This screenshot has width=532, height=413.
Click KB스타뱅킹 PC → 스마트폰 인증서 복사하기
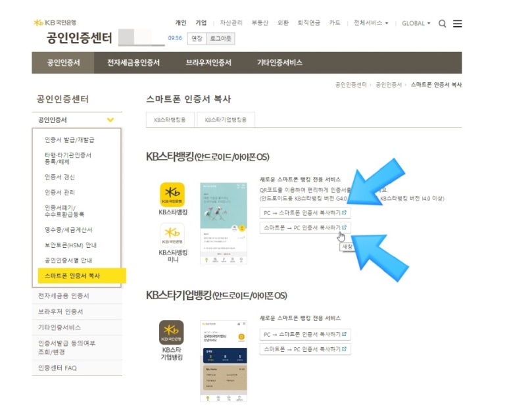point(305,213)
